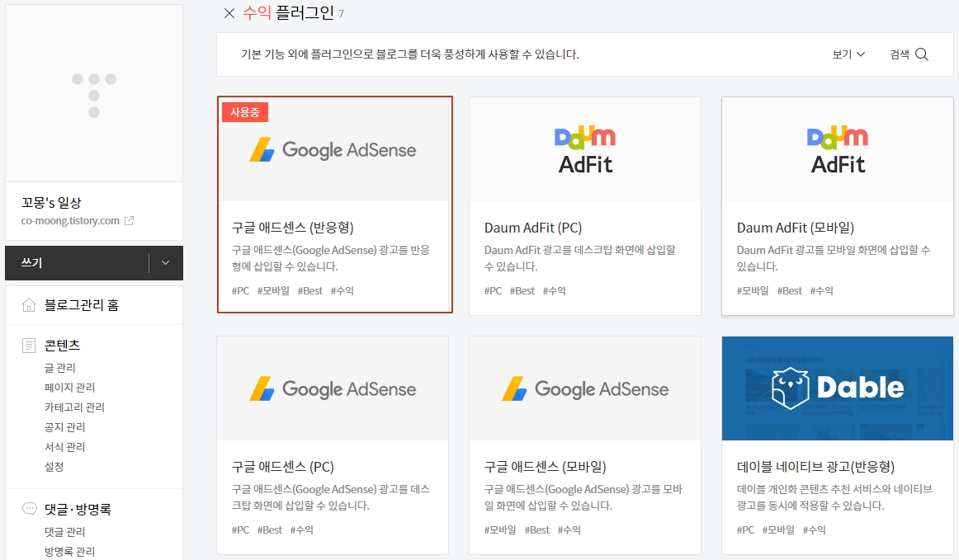Close the 수익 plugin filter with X icon
The width and height of the screenshot is (959, 560).
click(229, 13)
